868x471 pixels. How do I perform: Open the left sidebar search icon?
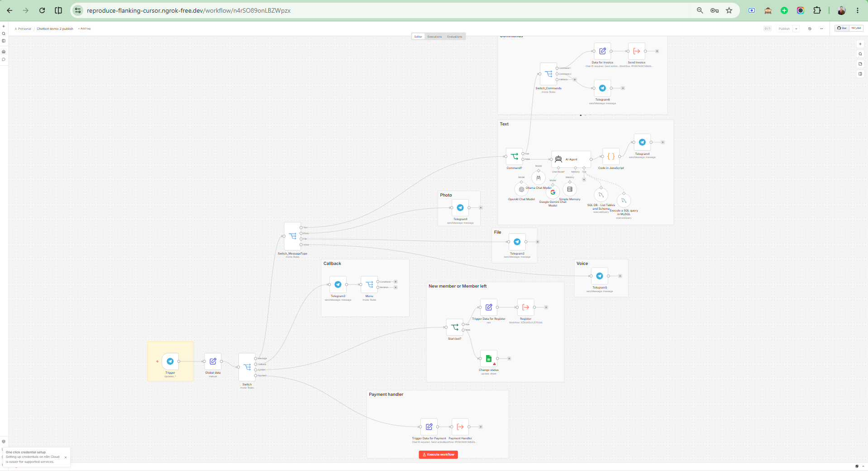point(4,34)
